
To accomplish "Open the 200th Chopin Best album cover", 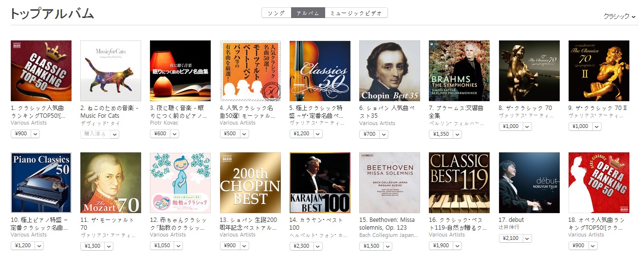I will (250, 183).
